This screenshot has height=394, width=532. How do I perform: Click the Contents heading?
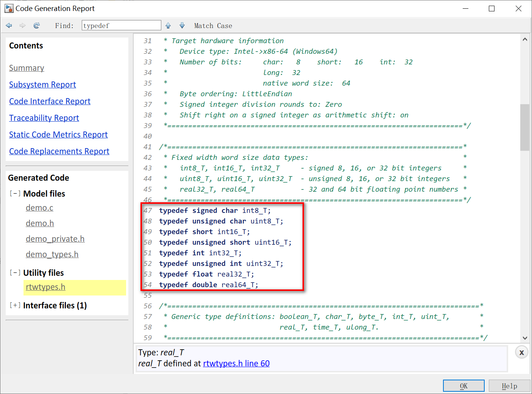click(26, 45)
